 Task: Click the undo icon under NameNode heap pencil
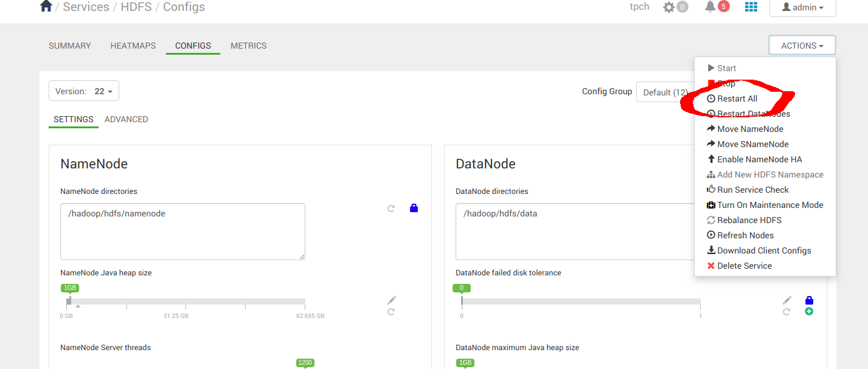pyautogui.click(x=391, y=312)
